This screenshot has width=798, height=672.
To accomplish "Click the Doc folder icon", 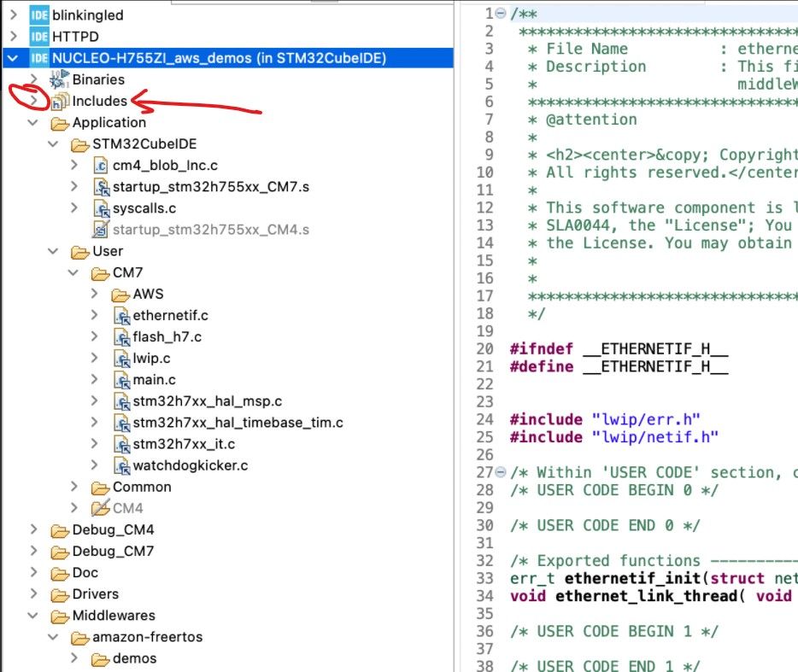I will pos(60,573).
